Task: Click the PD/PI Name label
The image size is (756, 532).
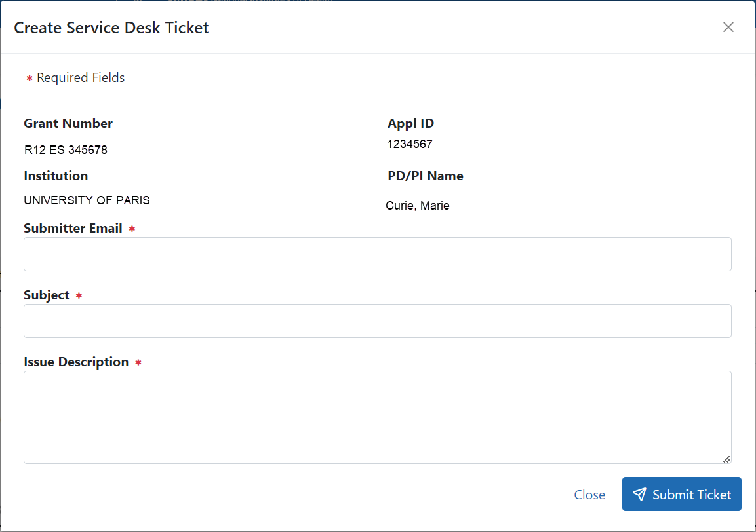Action: click(426, 176)
